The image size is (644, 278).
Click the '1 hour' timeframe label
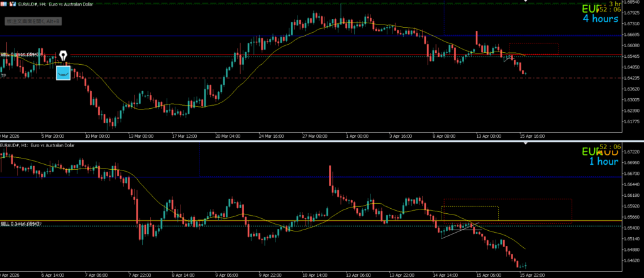point(603,162)
